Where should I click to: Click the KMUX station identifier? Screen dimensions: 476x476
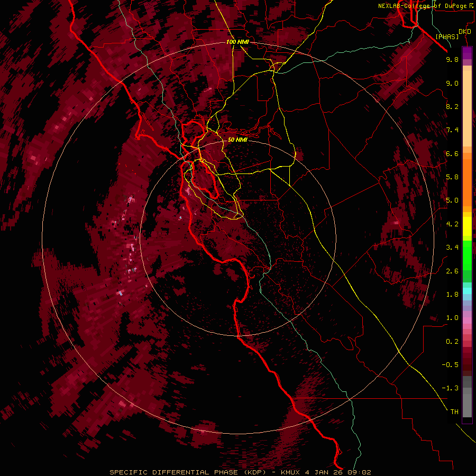click(291, 472)
